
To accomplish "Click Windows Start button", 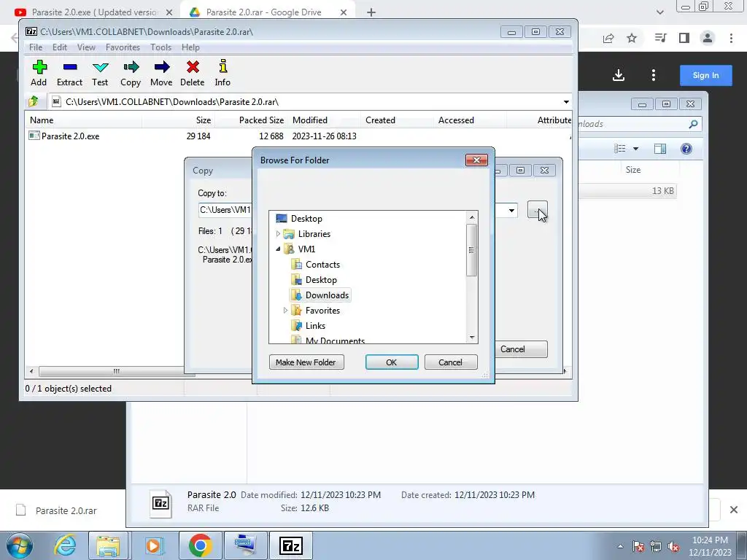I will coord(20,545).
